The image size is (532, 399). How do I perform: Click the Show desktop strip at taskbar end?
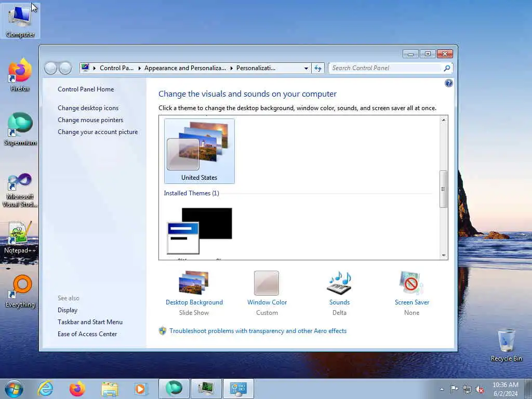528,389
